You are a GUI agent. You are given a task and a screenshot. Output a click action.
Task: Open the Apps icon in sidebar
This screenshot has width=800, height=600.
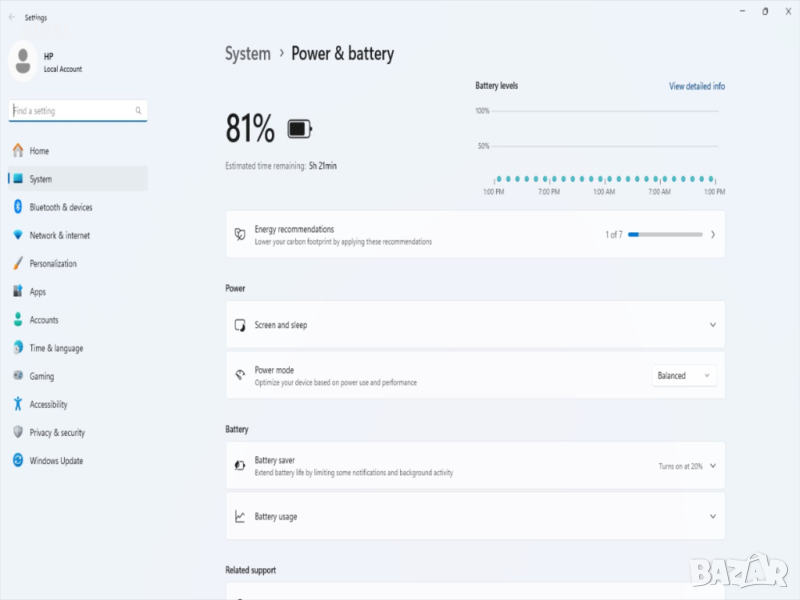click(18, 292)
